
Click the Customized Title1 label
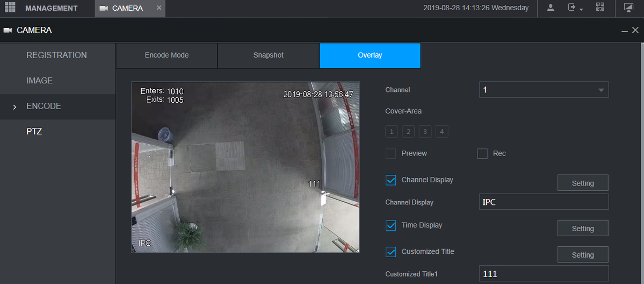pyautogui.click(x=411, y=274)
